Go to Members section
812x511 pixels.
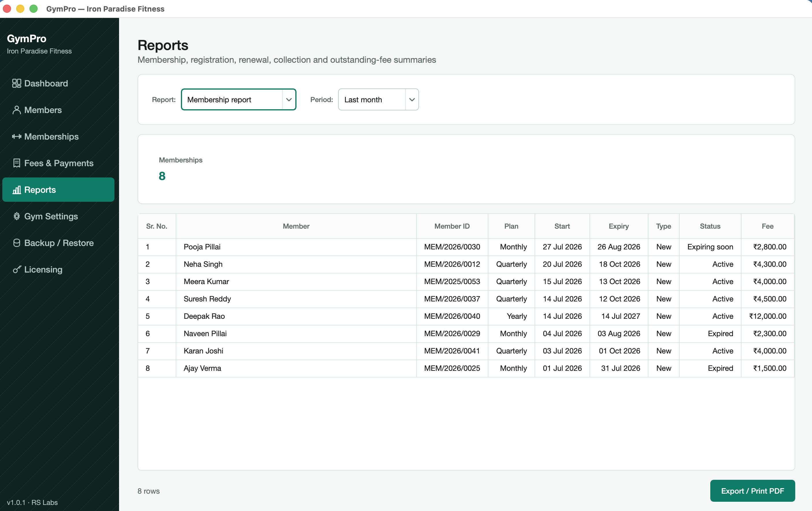pyautogui.click(x=58, y=110)
